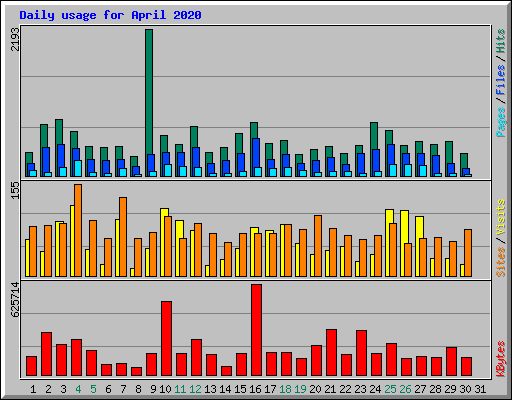Image resolution: width=512 pixels, height=400 pixels.
Task: Click the Visits legend label
Action: pos(501,217)
